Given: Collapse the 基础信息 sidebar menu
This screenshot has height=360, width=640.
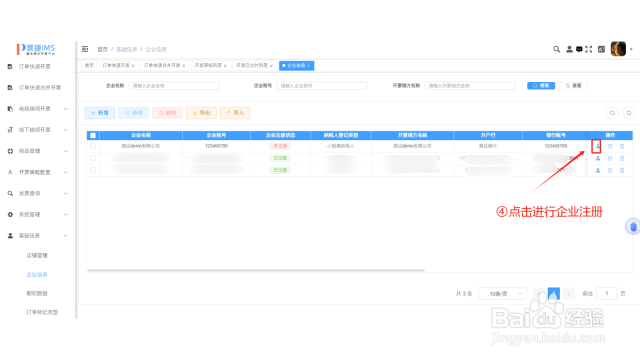Looking at the screenshot, I should [x=38, y=236].
